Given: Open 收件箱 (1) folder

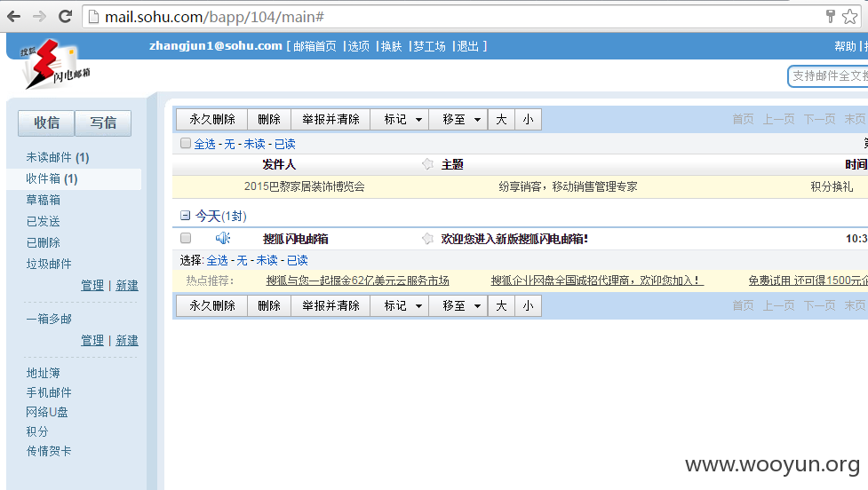Looking at the screenshot, I should (52, 178).
